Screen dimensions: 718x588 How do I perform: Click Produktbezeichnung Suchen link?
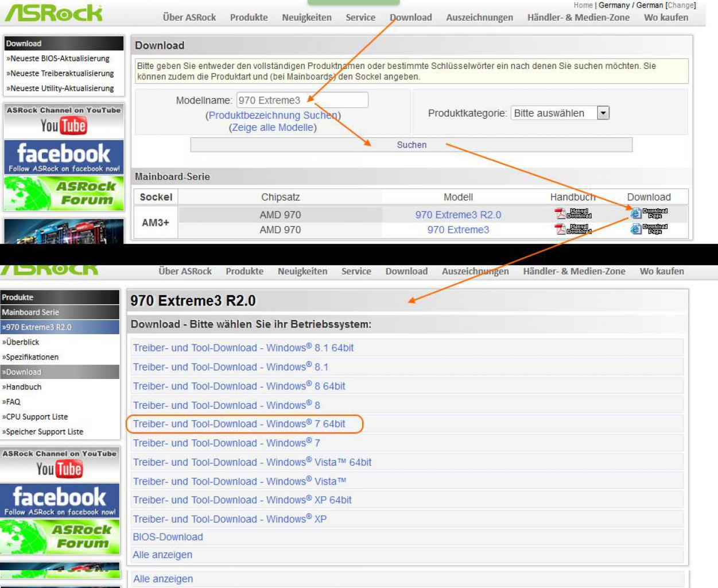point(273,115)
